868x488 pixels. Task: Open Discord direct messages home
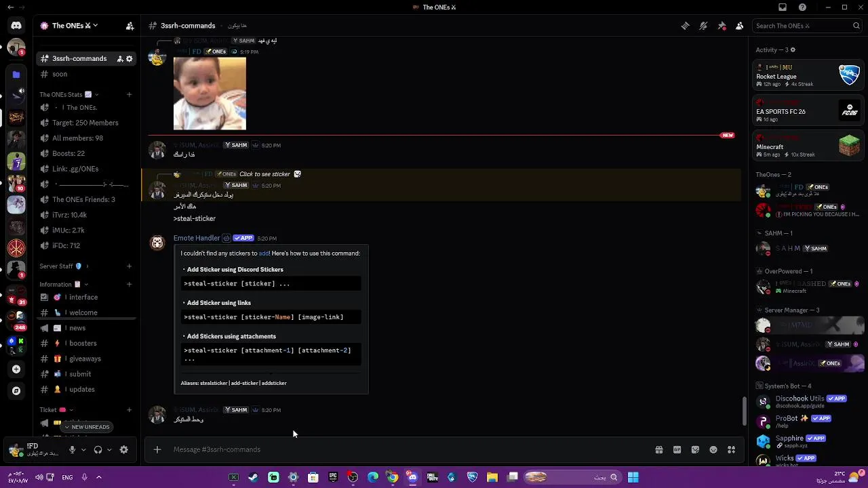(16, 26)
